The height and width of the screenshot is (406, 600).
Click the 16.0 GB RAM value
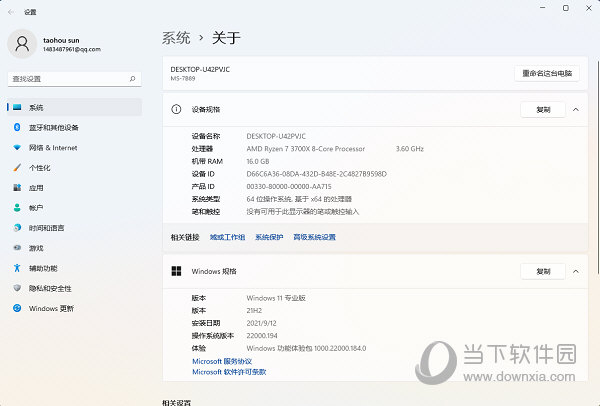pyautogui.click(x=258, y=161)
